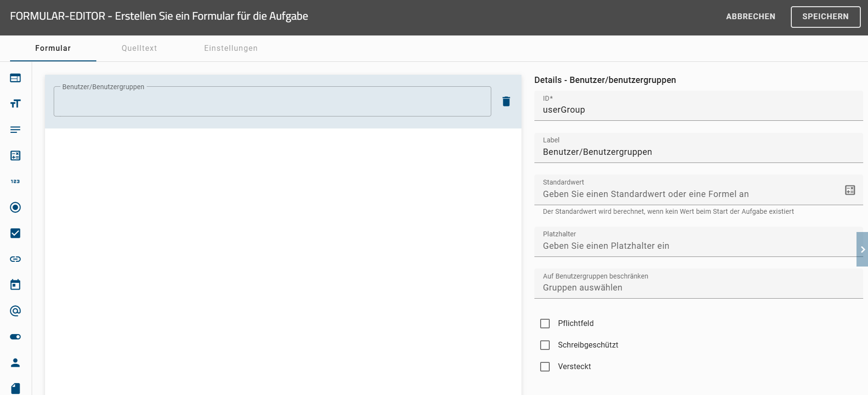The width and height of the screenshot is (868, 395).
Task: Enable the Pflichtfeld checkbox
Action: (545, 324)
